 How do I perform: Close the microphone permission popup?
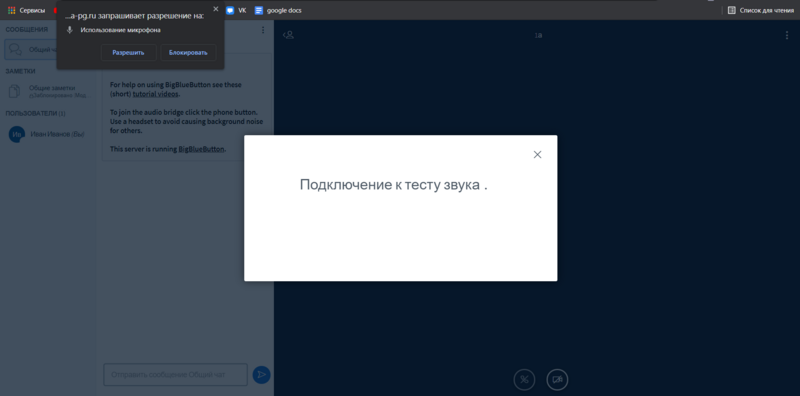click(x=215, y=9)
